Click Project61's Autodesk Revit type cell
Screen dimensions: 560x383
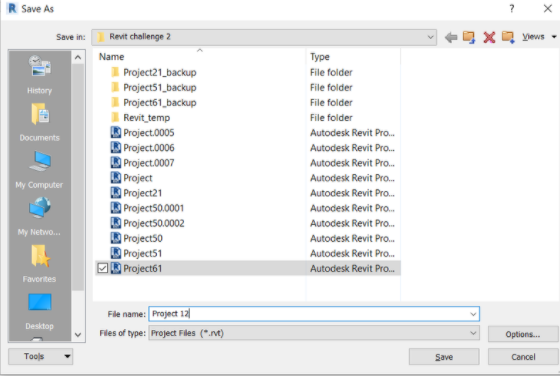coord(352,268)
